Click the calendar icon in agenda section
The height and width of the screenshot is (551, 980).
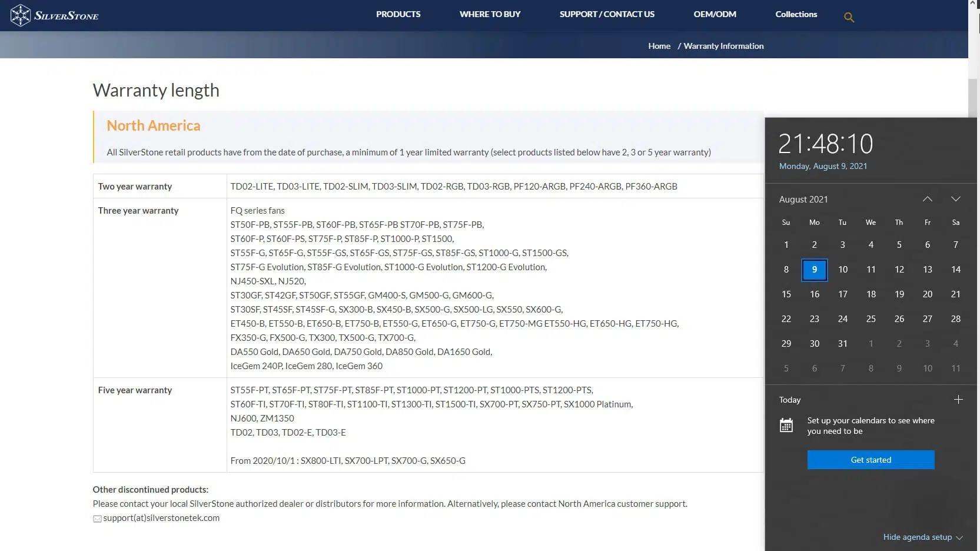point(786,425)
